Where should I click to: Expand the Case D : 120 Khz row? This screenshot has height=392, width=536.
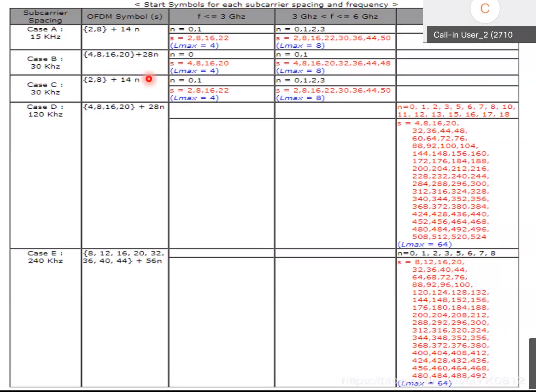pyautogui.click(x=44, y=110)
